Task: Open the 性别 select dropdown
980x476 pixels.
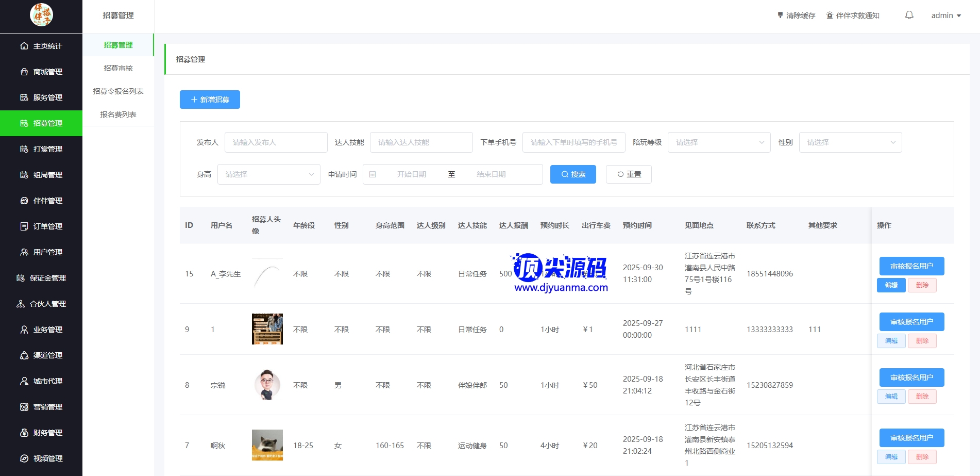Action: click(850, 142)
